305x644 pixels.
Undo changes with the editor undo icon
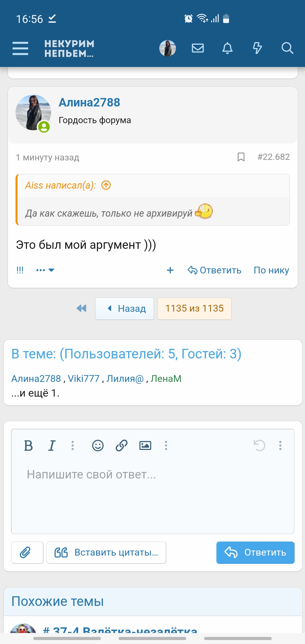pyautogui.click(x=259, y=446)
